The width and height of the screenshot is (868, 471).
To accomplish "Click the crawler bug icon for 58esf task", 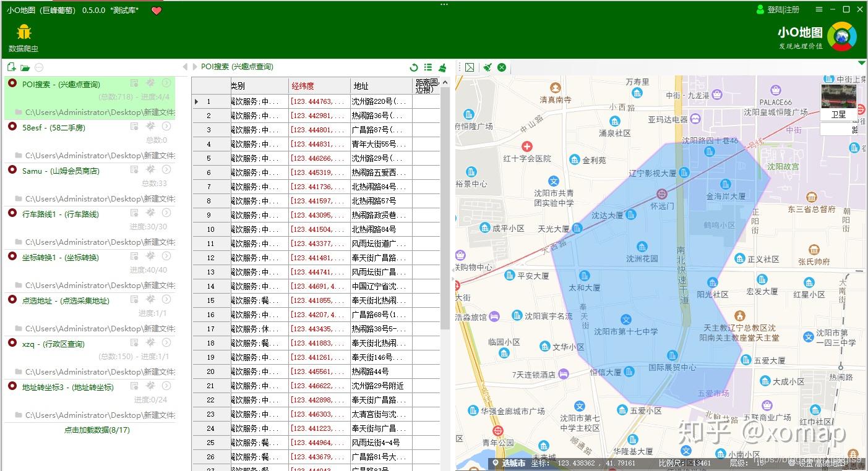I will [x=150, y=126].
